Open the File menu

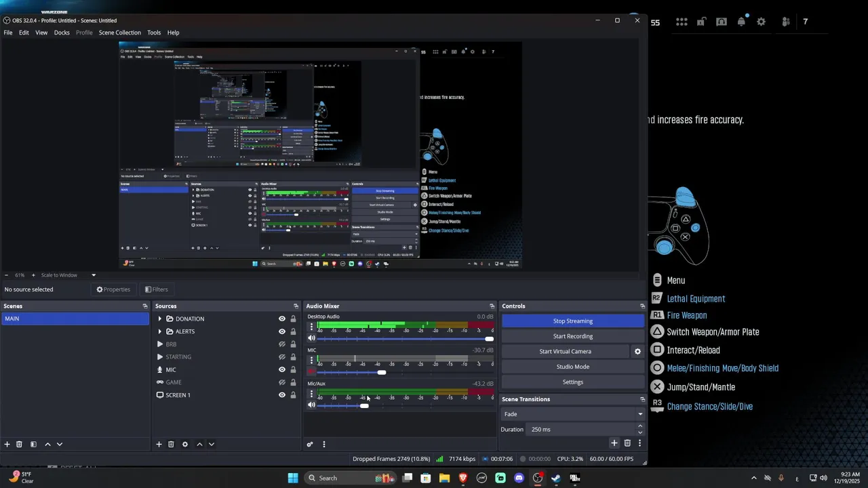(x=8, y=33)
